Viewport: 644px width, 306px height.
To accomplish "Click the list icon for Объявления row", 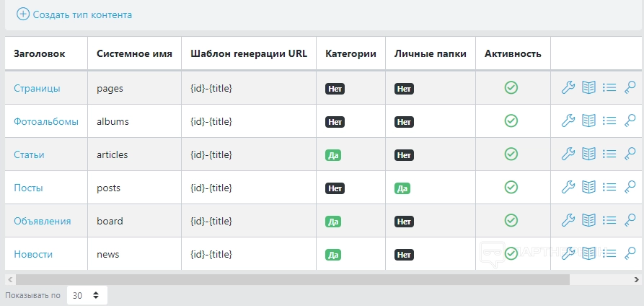I will click(x=609, y=221).
